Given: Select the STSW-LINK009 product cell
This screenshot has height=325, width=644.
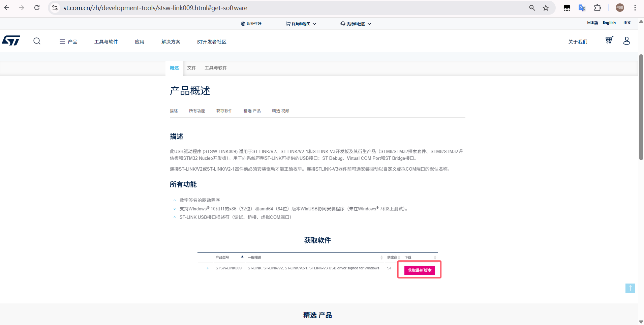Looking at the screenshot, I should point(228,268).
